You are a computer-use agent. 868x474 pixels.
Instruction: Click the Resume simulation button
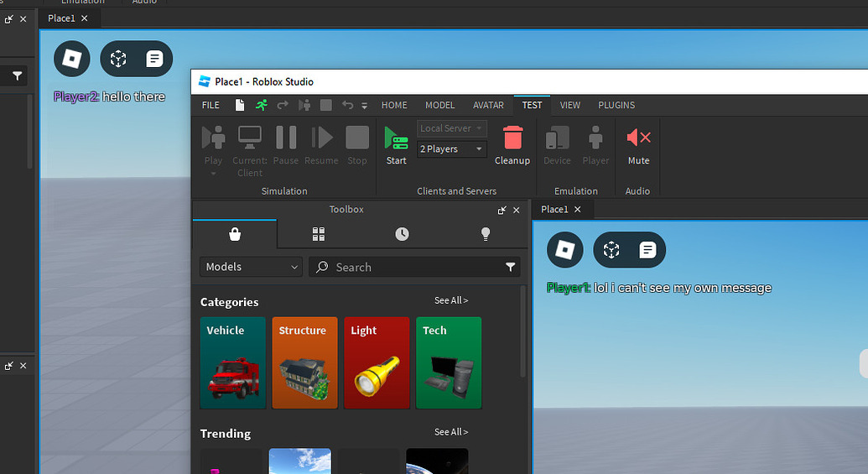pyautogui.click(x=321, y=145)
